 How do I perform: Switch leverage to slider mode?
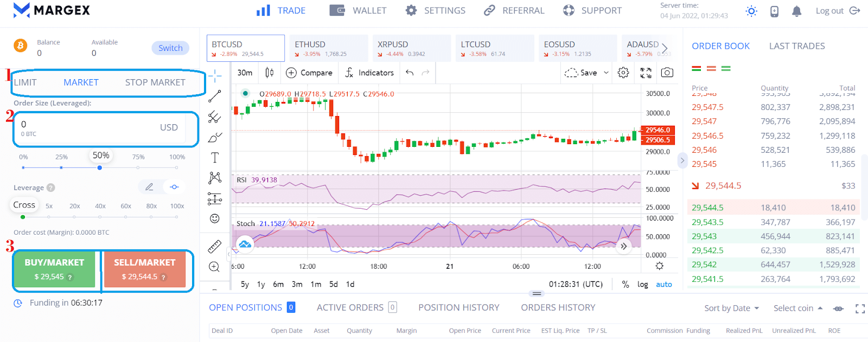click(x=174, y=187)
